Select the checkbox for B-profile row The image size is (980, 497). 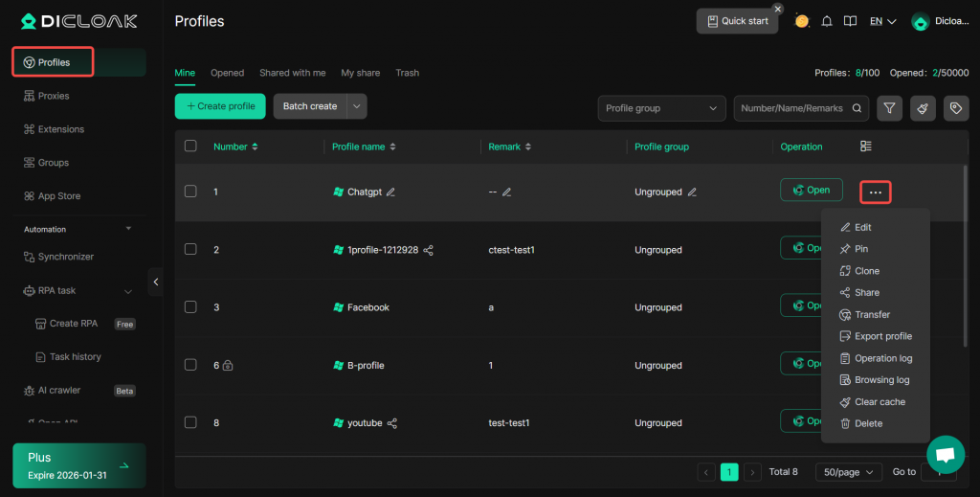point(190,365)
